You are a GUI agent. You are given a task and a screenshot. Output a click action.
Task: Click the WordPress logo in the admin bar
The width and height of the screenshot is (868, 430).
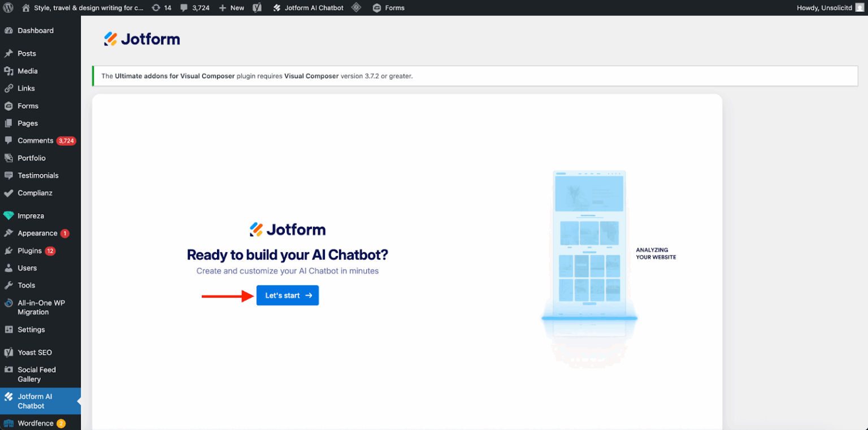[x=8, y=7]
